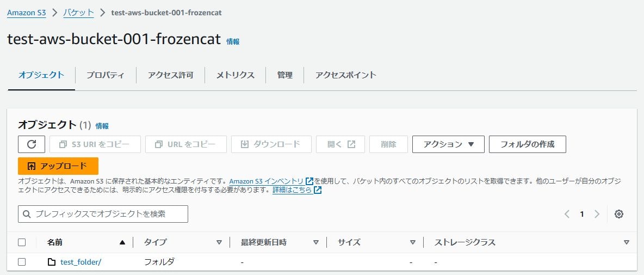Click the refresh objects icon button
This screenshot has height=275, width=644.
[x=32, y=144]
